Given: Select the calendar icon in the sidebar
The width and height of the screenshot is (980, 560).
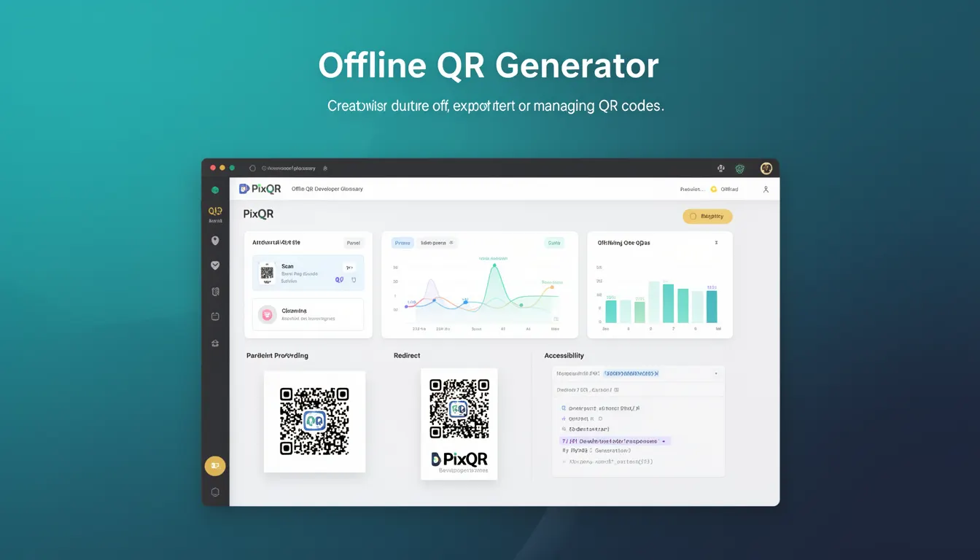Looking at the screenshot, I should (215, 316).
